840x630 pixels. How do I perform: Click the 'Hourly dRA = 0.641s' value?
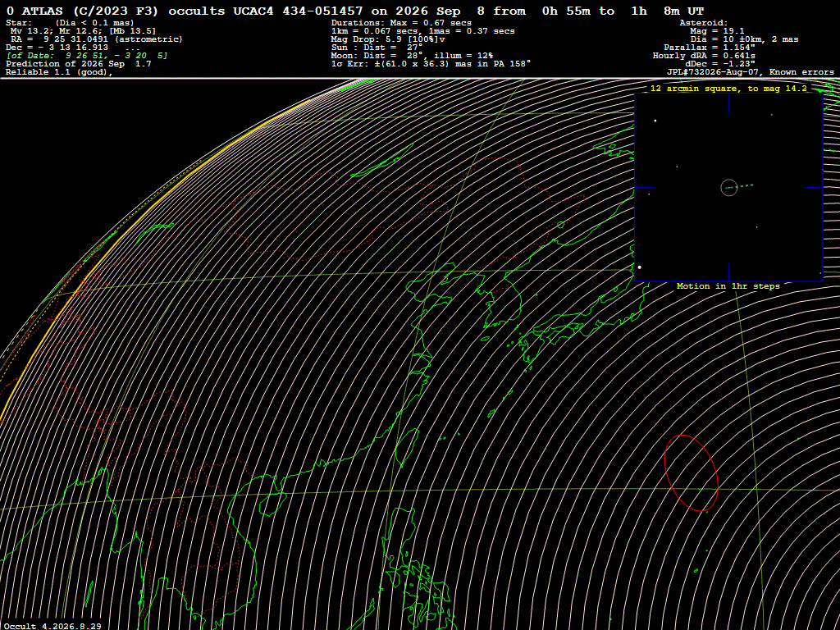click(x=704, y=56)
